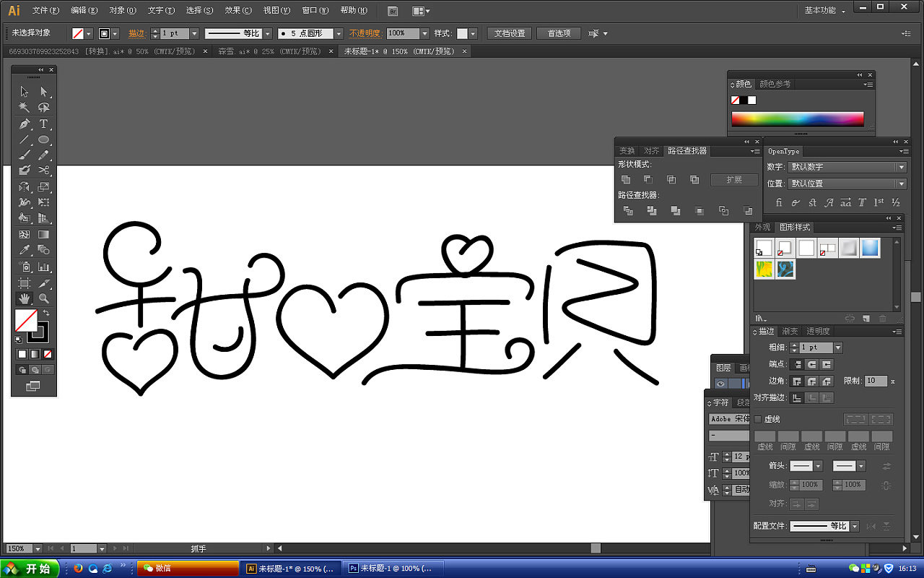Choose the Ellipse shape tool
The image size is (924, 578).
point(44,139)
